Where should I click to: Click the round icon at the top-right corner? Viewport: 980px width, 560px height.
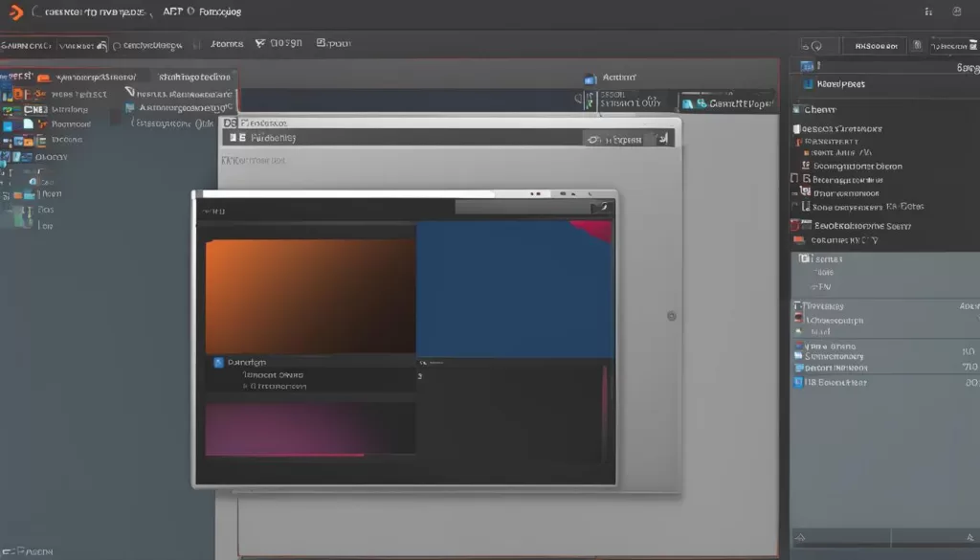click(956, 12)
